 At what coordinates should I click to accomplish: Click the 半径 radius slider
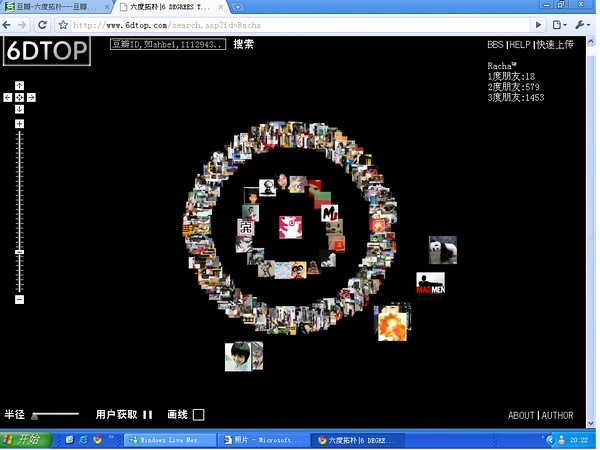[x=55, y=415]
